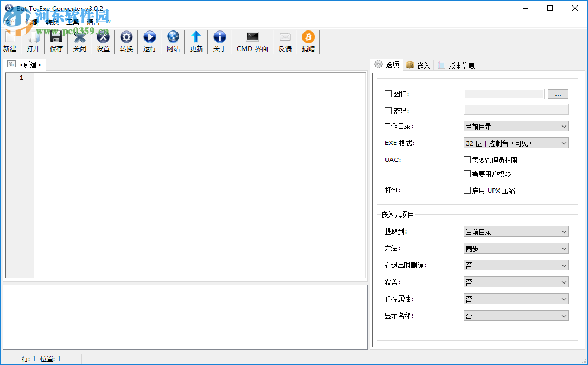The width and height of the screenshot is (588, 365).
Task: Click the ... icon browse button
Action: coord(558,93)
